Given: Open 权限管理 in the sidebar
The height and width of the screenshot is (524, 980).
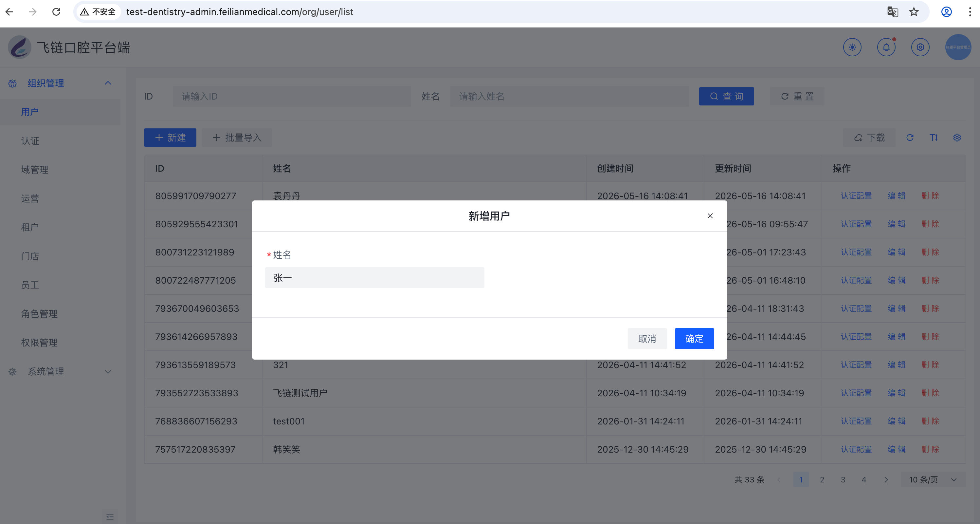Looking at the screenshot, I should (x=60, y=343).
